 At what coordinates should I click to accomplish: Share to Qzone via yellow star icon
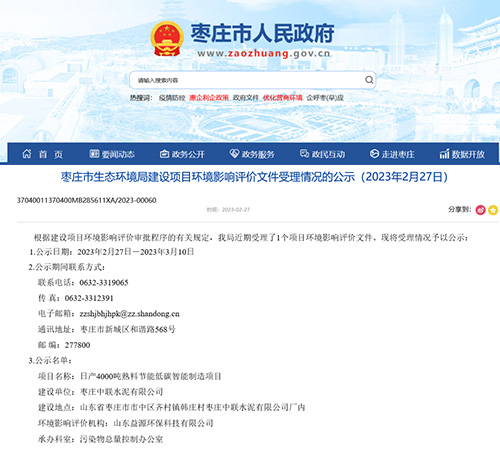[x=493, y=210]
